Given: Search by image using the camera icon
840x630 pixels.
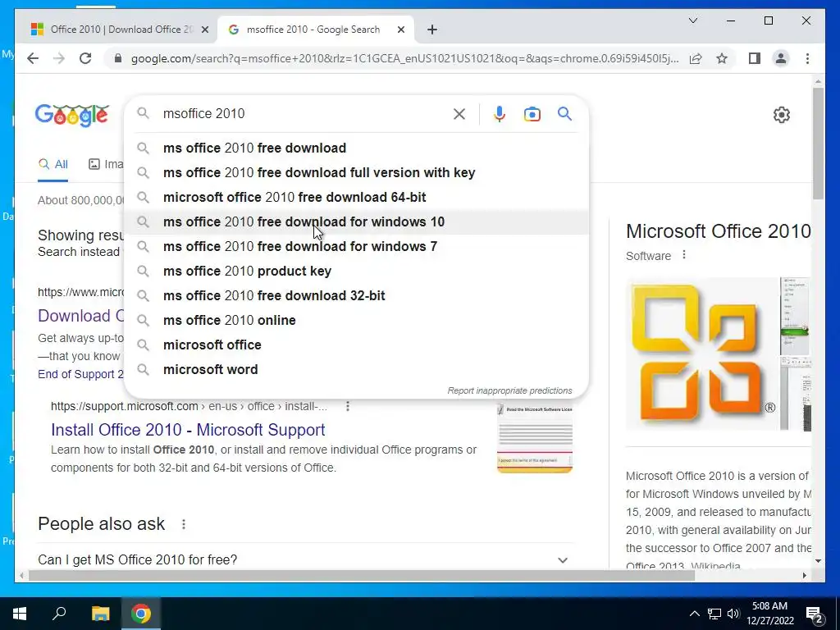Looking at the screenshot, I should coord(532,114).
